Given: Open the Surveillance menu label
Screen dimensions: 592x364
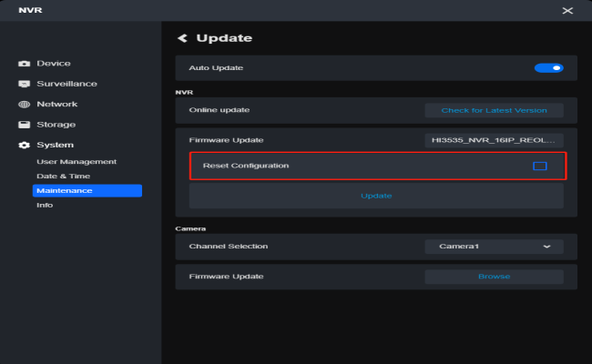Looking at the screenshot, I should (x=66, y=84).
